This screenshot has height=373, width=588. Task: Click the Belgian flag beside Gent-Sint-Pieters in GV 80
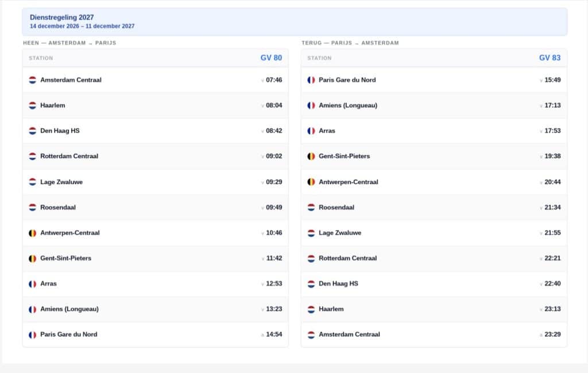click(33, 258)
